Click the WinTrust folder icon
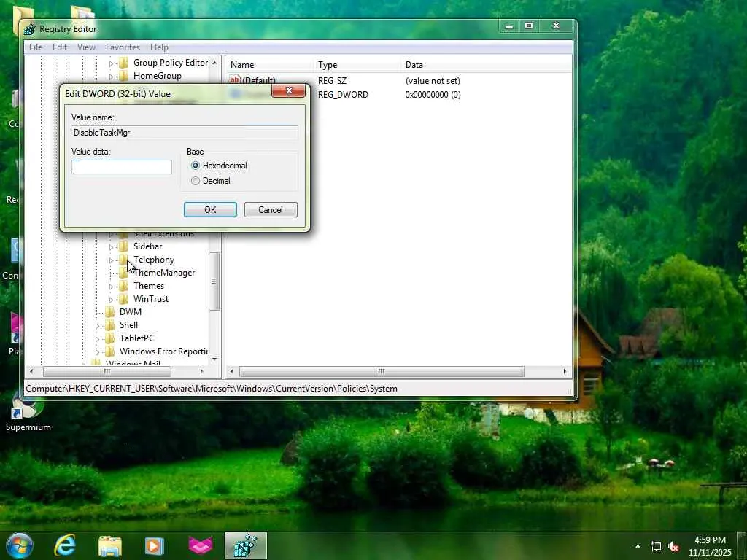This screenshot has width=747, height=560. (124, 298)
